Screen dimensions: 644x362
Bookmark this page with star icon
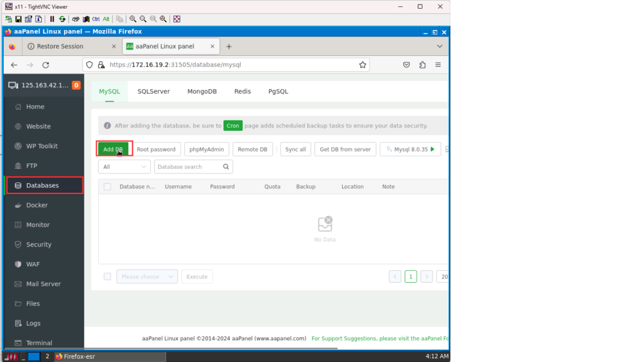pyautogui.click(x=362, y=65)
